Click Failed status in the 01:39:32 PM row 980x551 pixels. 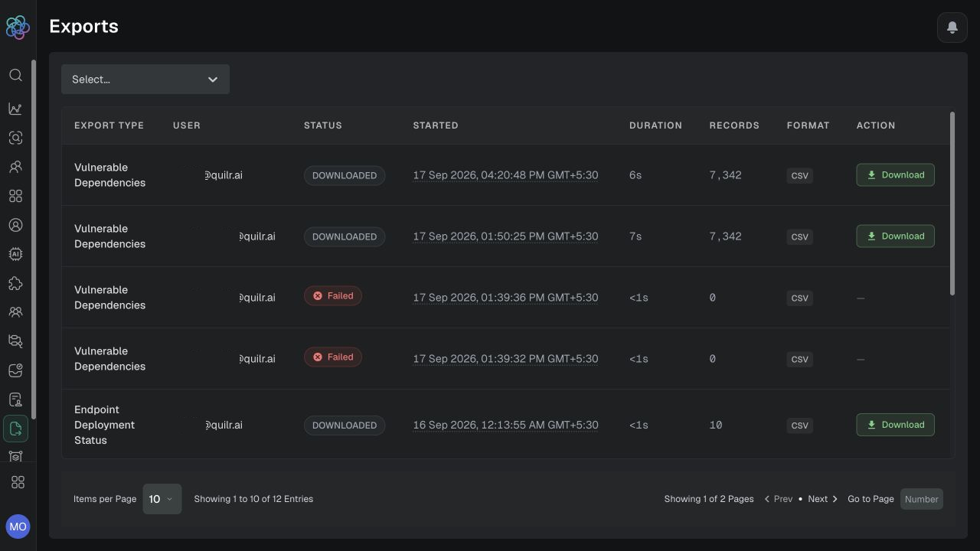(333, 357)
